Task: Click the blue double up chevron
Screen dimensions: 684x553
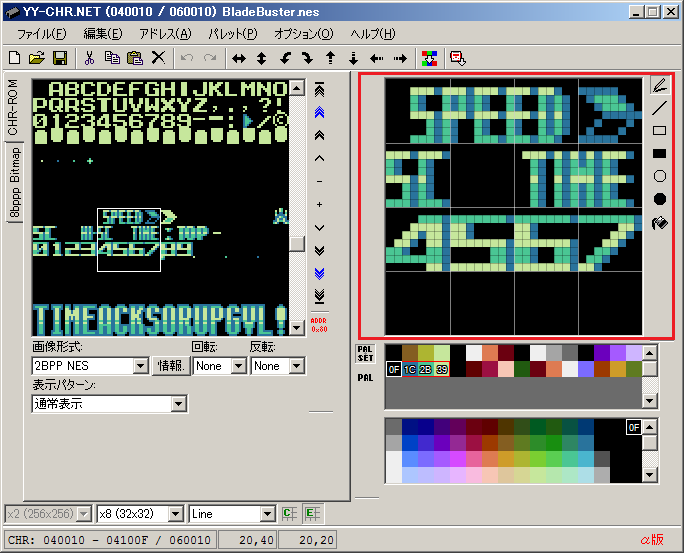Action: click(319, 113)
